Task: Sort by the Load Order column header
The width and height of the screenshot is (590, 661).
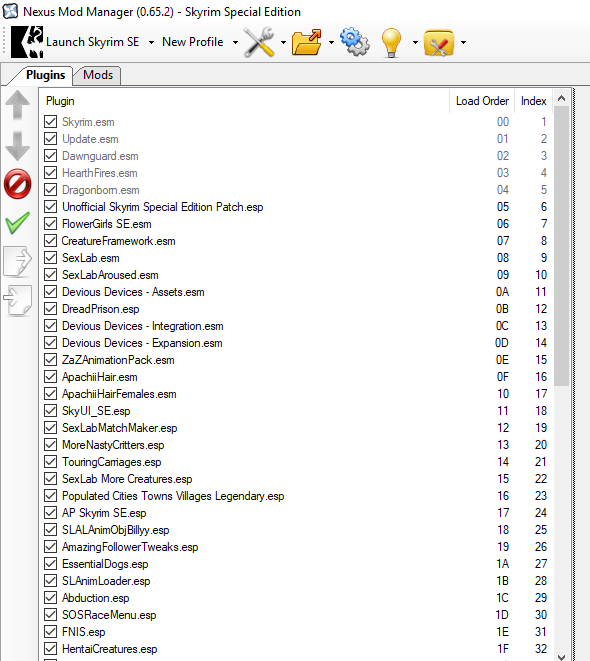Action: [x=482, y=101]
